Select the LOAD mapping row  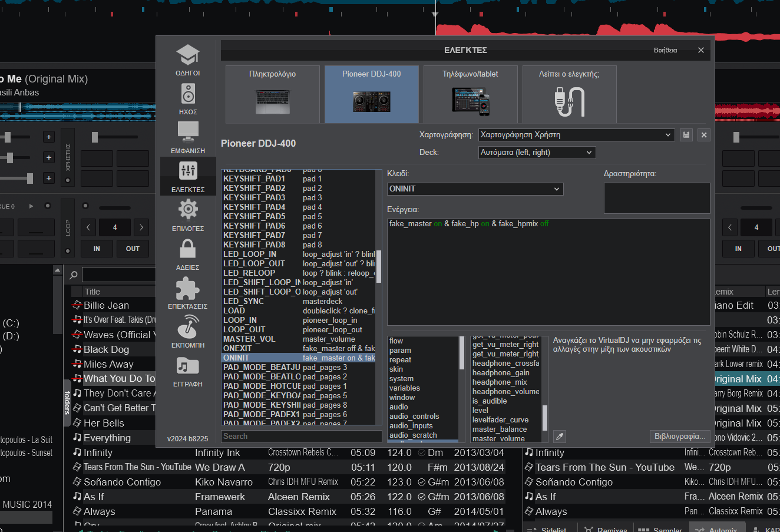pyautogui.click(x=299, y=310)
